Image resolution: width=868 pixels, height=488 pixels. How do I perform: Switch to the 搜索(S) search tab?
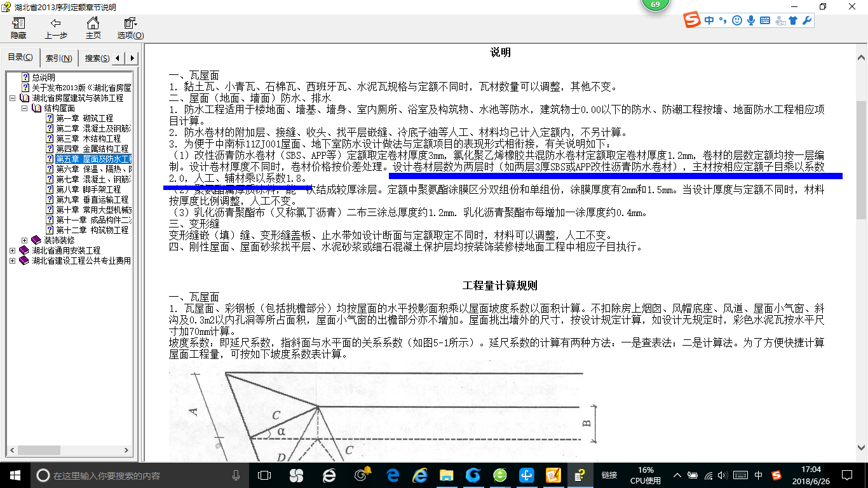(x=97, y=58)
